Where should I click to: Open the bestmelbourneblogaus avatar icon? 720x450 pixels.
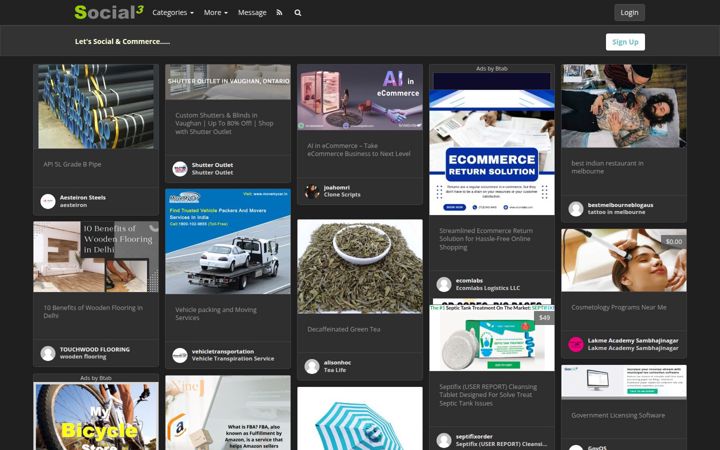click(x=576, y=208)
